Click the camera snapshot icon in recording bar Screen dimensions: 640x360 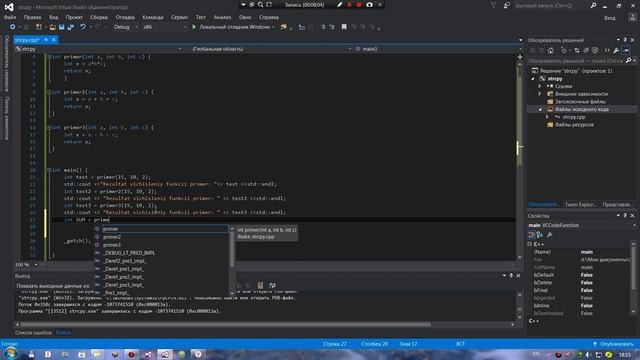click(x=369, y=5)
